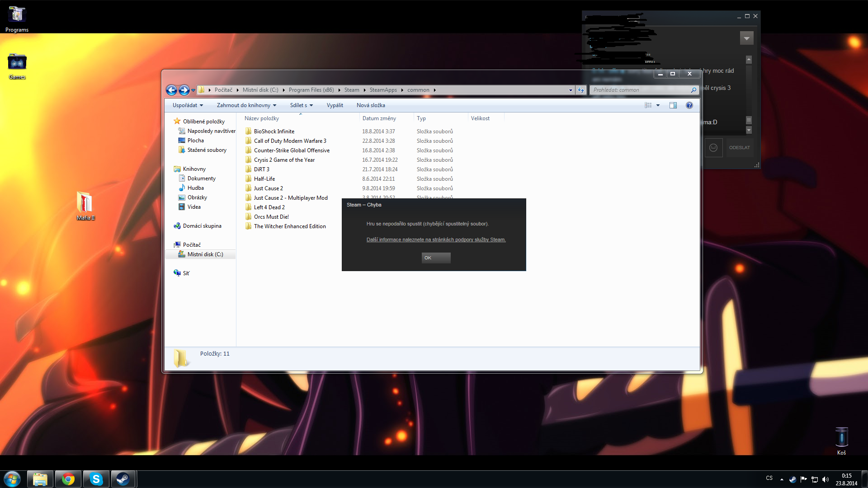868x488 pixels.
Task: Click OK in Steam error dialog
Action: point(436,258)
